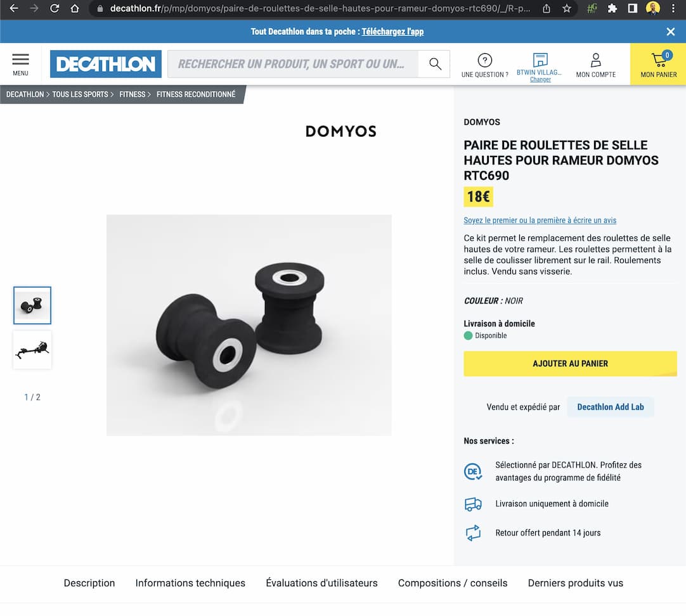Open link to write the first review
This screenshot has height=616, width=686.
pos(540,221)
